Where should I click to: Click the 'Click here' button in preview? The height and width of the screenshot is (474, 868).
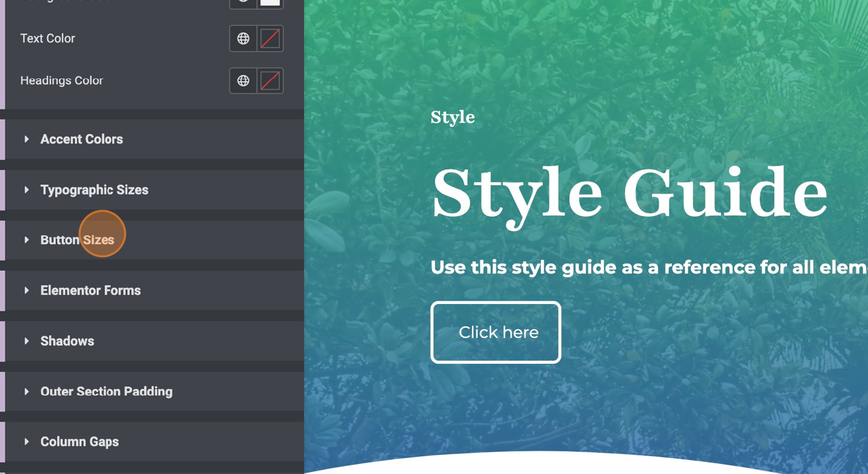point(496,333)
